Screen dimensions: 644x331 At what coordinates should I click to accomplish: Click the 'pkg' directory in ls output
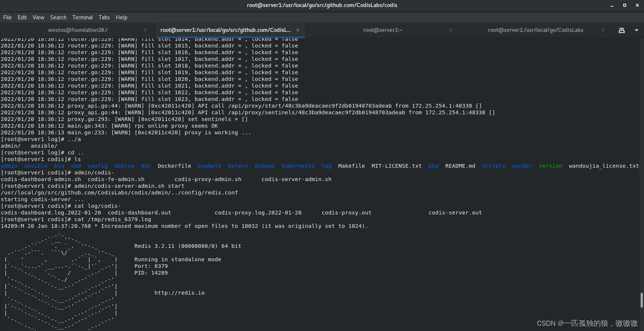coord(433,166)
